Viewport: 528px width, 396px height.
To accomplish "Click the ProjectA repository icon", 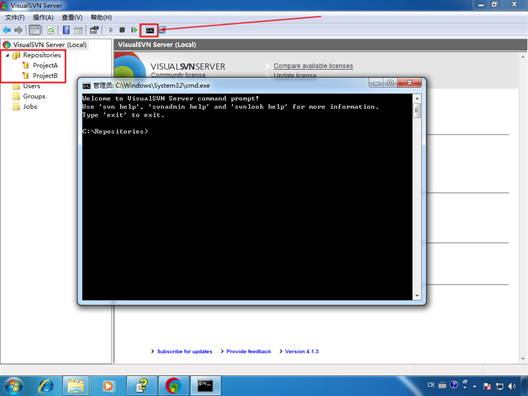I will (x=26, y=65).
